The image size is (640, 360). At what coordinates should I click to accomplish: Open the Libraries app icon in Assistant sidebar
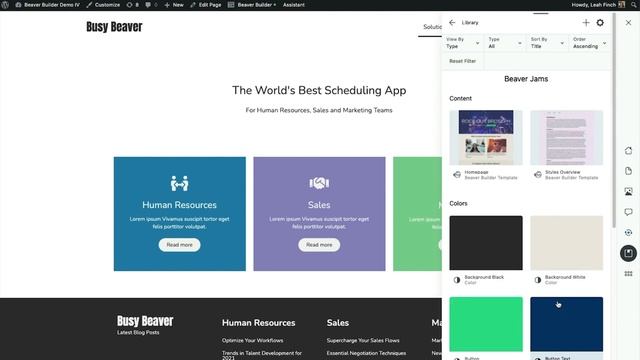[629, 253]
